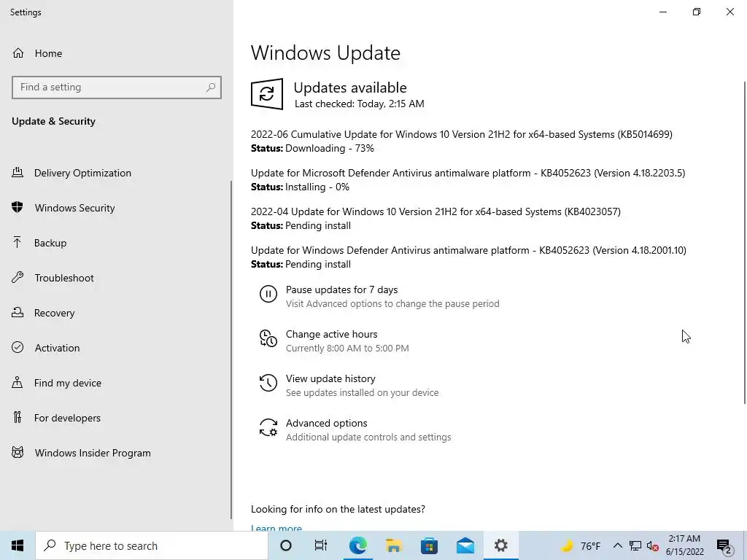Click the KB5014699 cumulative update title

click(x=462, y=134)
